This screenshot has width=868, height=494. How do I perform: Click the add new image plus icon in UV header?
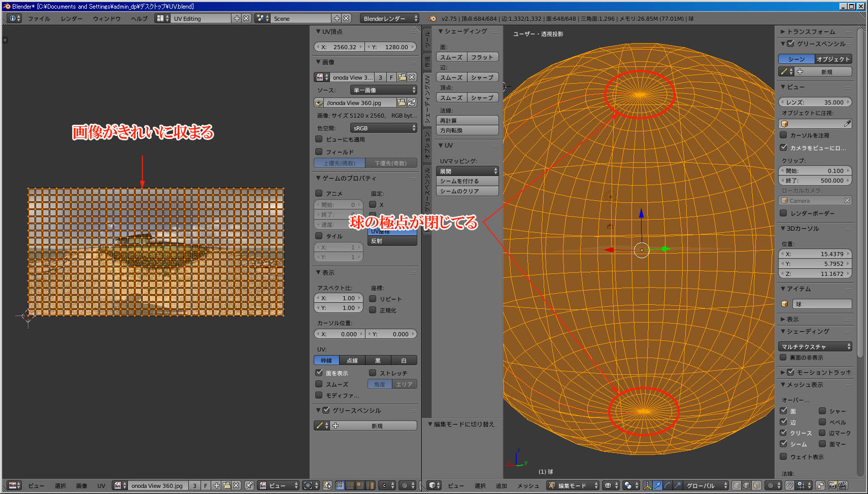tap(216, 485)
